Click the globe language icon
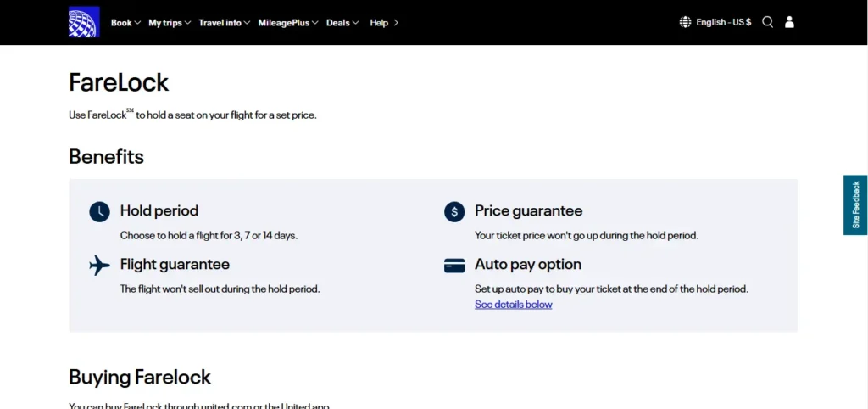The height and width of the screenshot is (409, 868). point(685,22)
